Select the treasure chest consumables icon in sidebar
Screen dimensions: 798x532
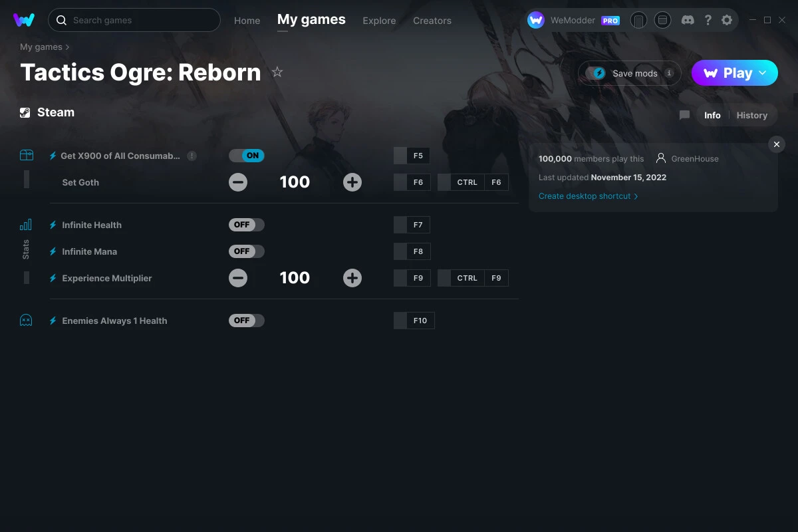point(26,154)
